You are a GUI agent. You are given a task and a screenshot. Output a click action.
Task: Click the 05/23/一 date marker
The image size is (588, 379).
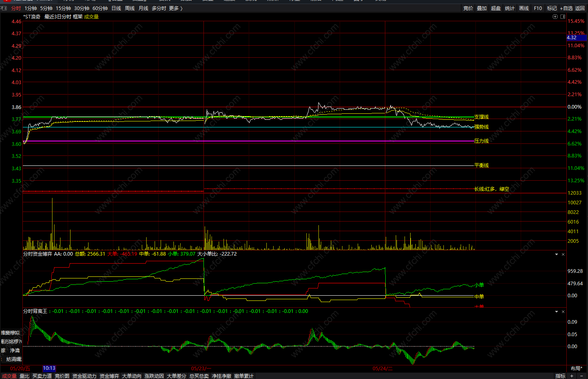[x=201, y=369]
